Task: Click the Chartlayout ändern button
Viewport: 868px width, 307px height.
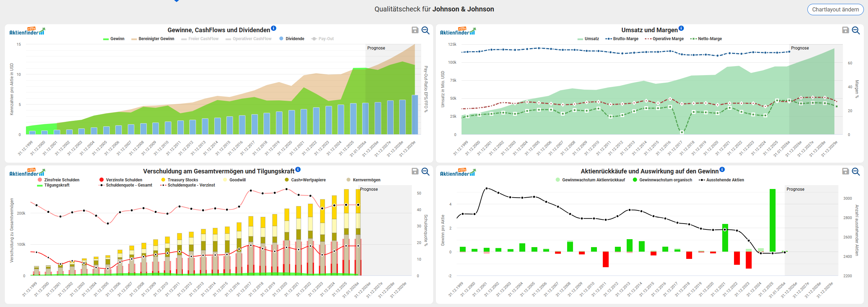Action: 835,9
